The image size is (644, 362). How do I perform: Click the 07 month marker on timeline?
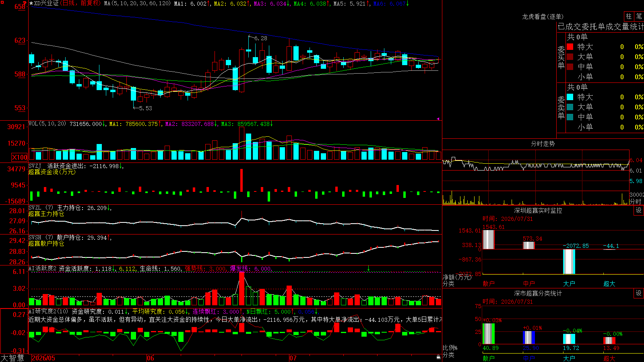click(293, 358)
